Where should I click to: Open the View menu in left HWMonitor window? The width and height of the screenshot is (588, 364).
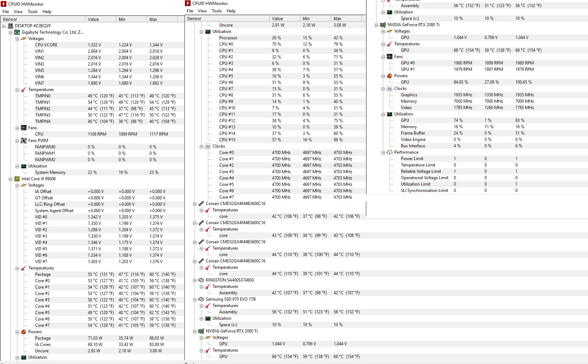[18, 12]
